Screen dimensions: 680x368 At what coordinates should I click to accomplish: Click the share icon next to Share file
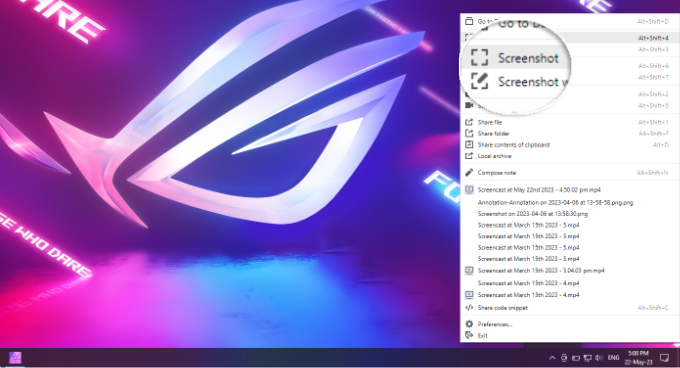point(469,122)
